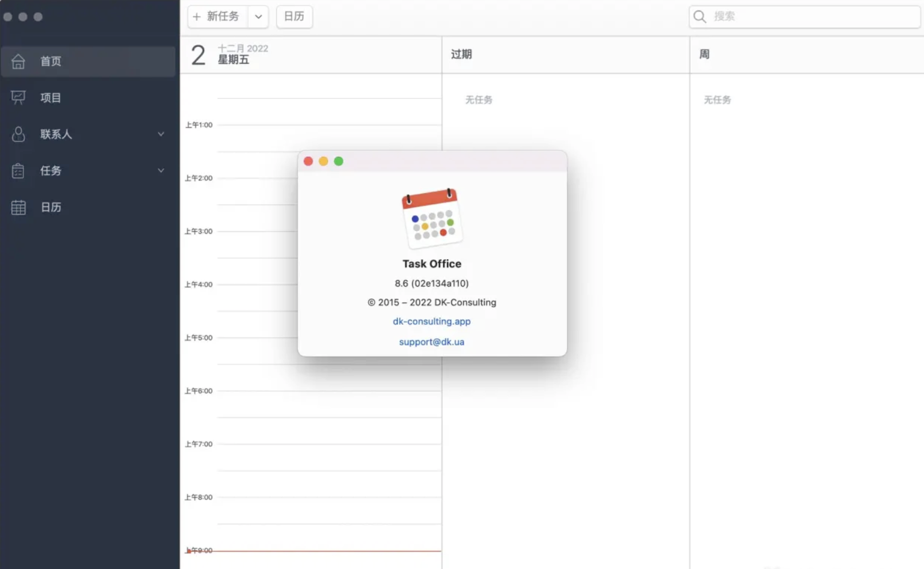Viewport: 924px width, 569px height.
Task: Open the 新任务 dropdown arrow
Action: coord(258,17)
